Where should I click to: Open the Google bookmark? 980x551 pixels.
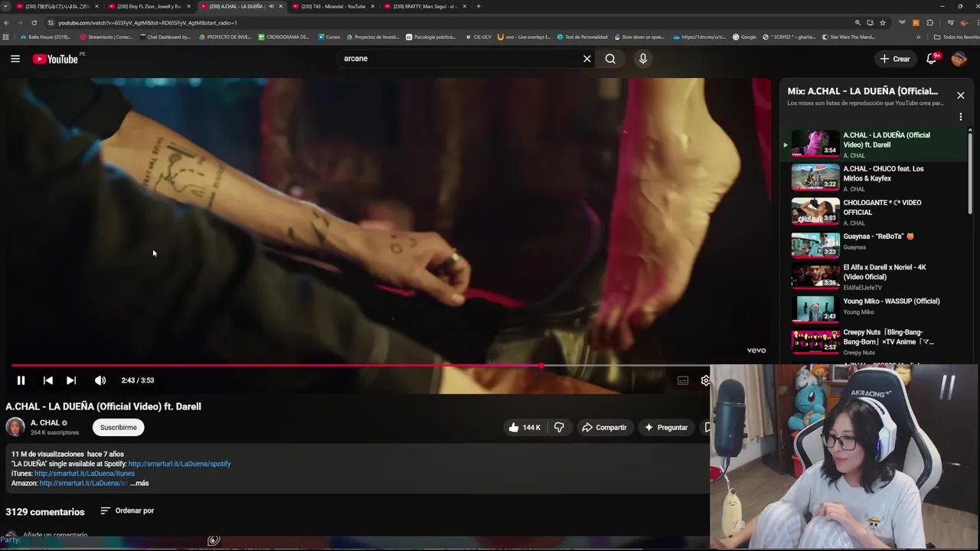(x=744, y=37)
